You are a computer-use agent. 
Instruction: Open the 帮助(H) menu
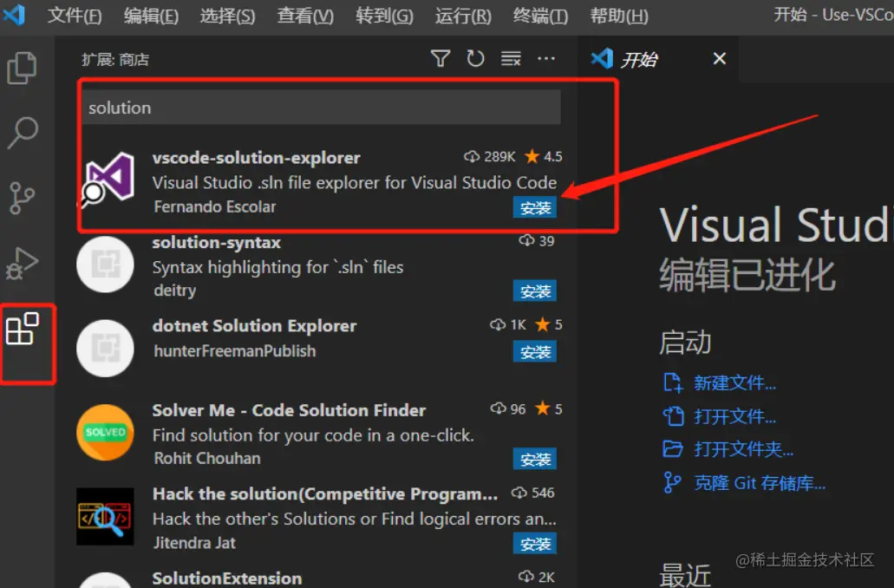point(619,16)
